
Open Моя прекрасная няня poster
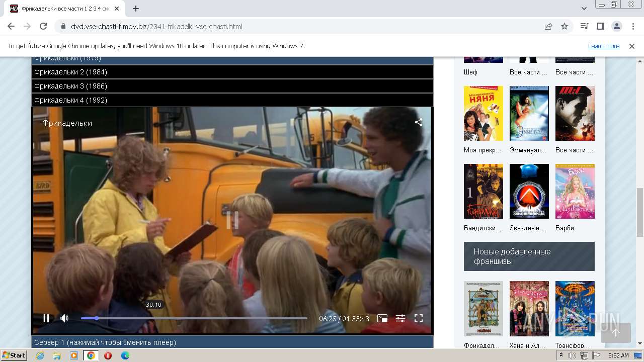(x=484, y=113)
